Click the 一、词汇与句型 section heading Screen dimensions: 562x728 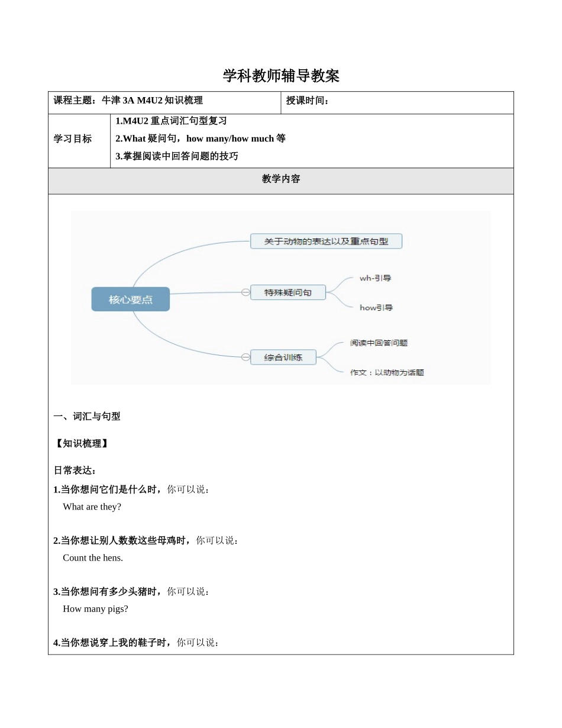[x=87, y=417]
